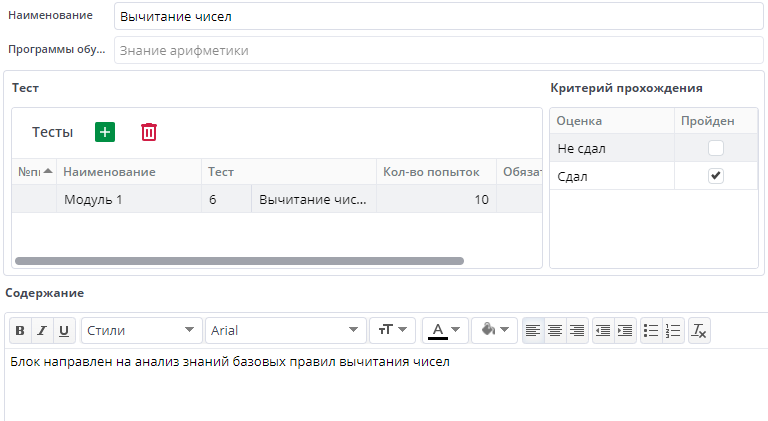The height and width of the screenshot is (421, 768).
Task: Click the Наименование input field
Action: (x=438, y=16)
